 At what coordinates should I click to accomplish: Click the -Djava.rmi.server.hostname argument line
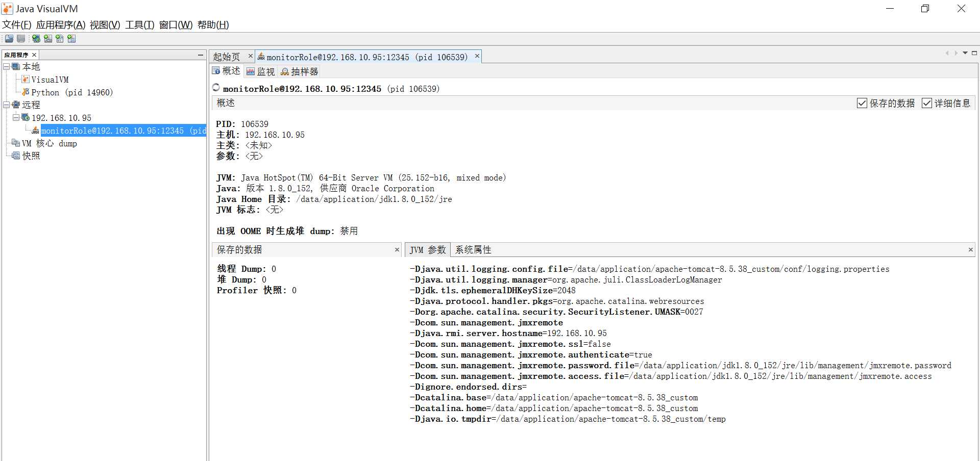[x=508, y=333]
